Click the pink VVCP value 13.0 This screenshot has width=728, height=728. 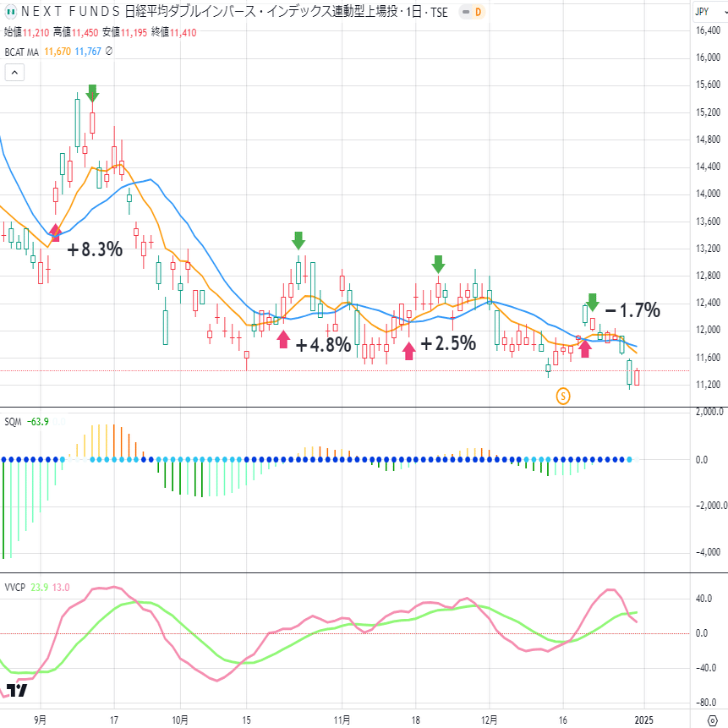pyautogui.click(x=61, y=588)
